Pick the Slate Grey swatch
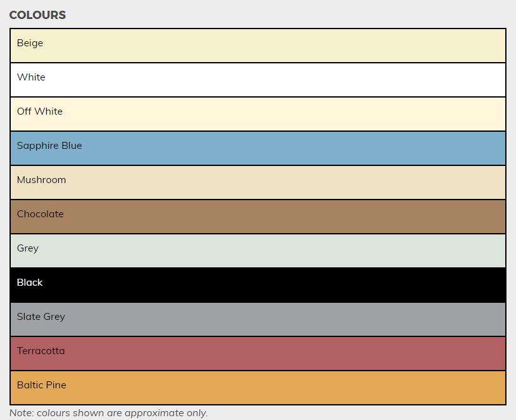The width and height of the screenshot is (516, 420). tap(258, 319)
